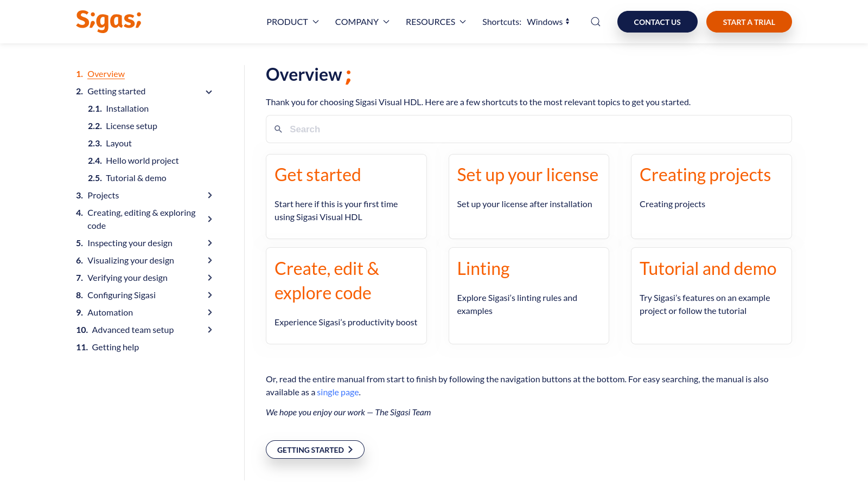This screenshot has width=868, height=488.
Task: Open the site search magnifier icon
Action: click(x=595, y=21)
